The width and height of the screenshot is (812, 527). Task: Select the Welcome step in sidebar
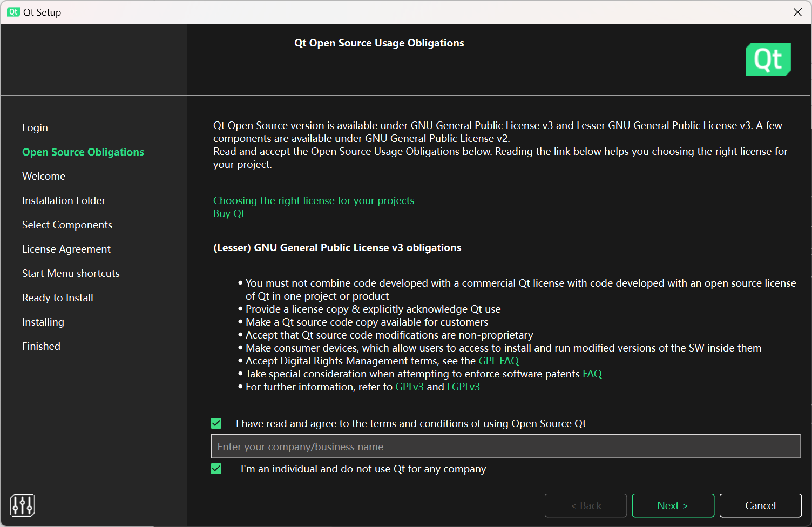(44, 176)
